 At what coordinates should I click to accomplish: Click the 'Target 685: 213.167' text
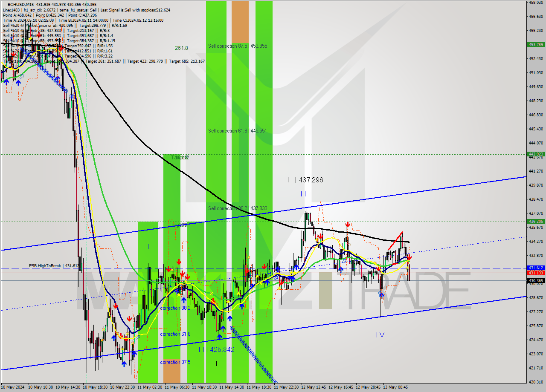187,61
